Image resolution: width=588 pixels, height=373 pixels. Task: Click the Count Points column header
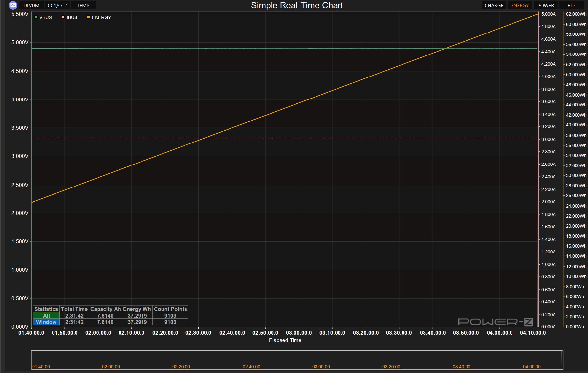[170, 309]
